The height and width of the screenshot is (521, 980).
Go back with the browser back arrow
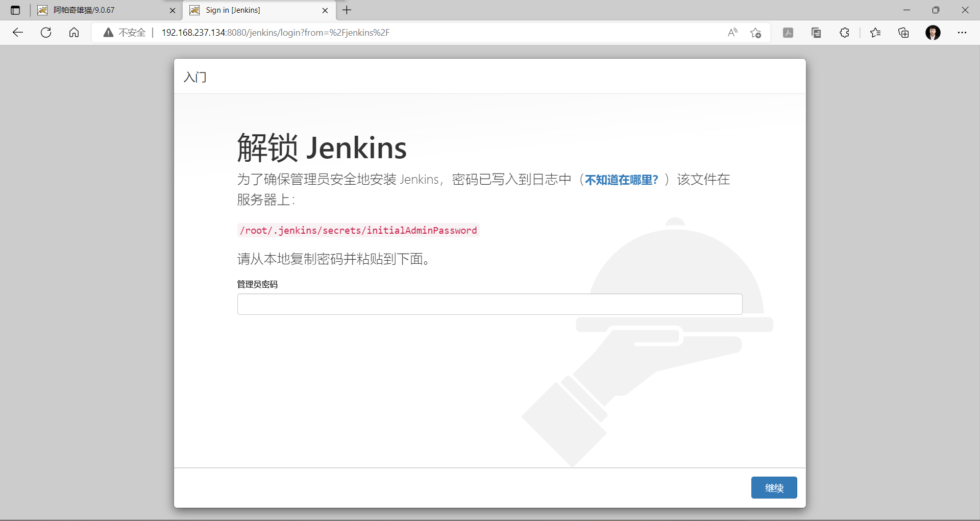(x=18, y=33)
